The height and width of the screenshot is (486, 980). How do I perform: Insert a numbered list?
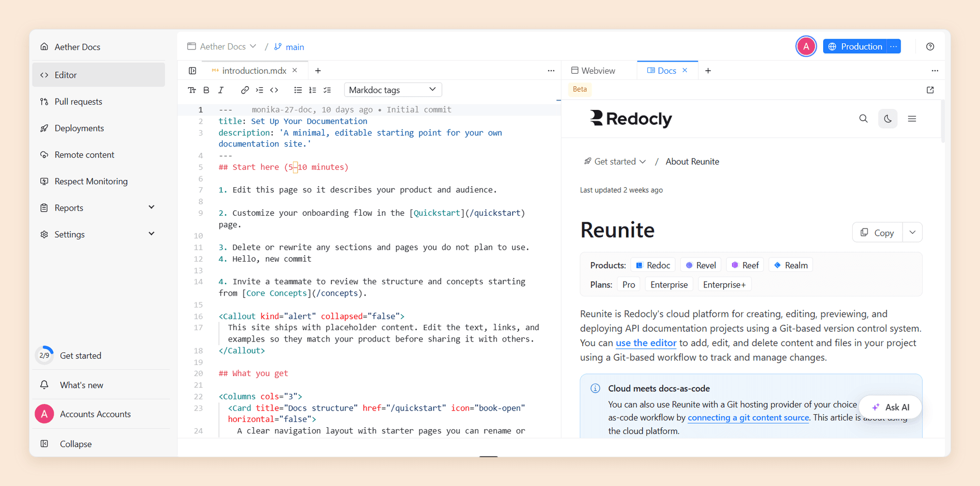point(313,90)
